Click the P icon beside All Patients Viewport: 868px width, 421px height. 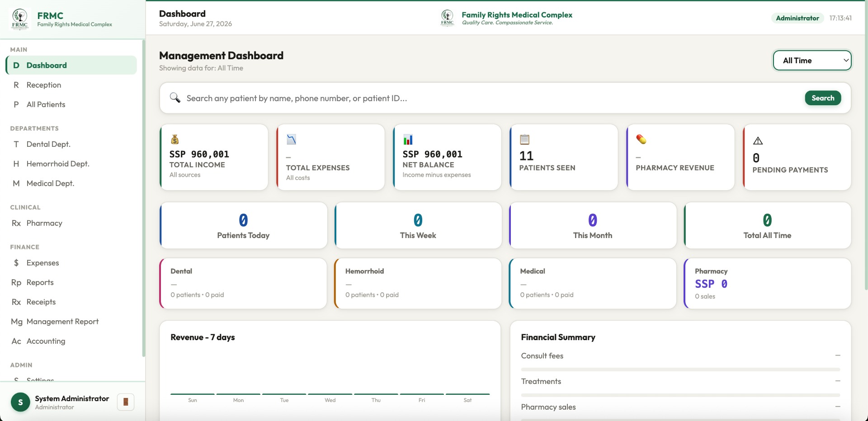click(x=16, y=104)
